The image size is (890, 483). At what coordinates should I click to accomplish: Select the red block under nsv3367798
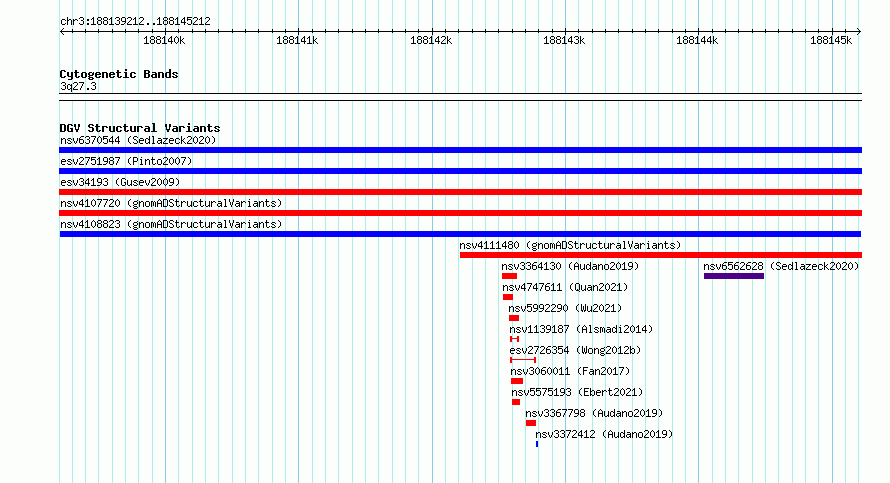[531, 423]
